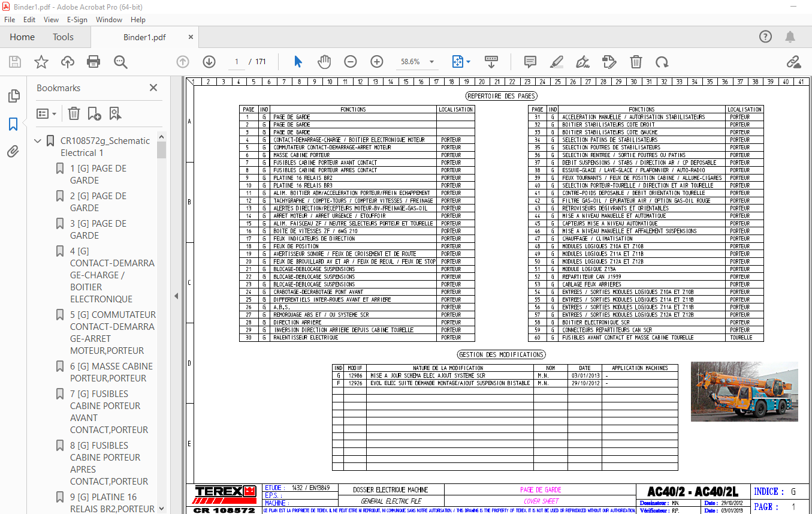
Task: Collapse the CR108572g_Schematic Electrical 1 bookmark
Action: pyautogui.click(x=38, y=141)
